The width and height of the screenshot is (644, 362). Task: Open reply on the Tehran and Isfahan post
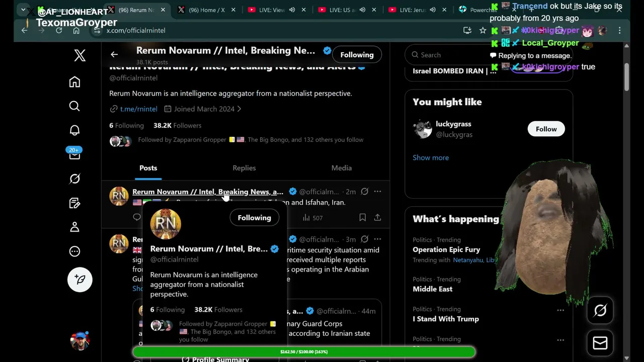137,217
